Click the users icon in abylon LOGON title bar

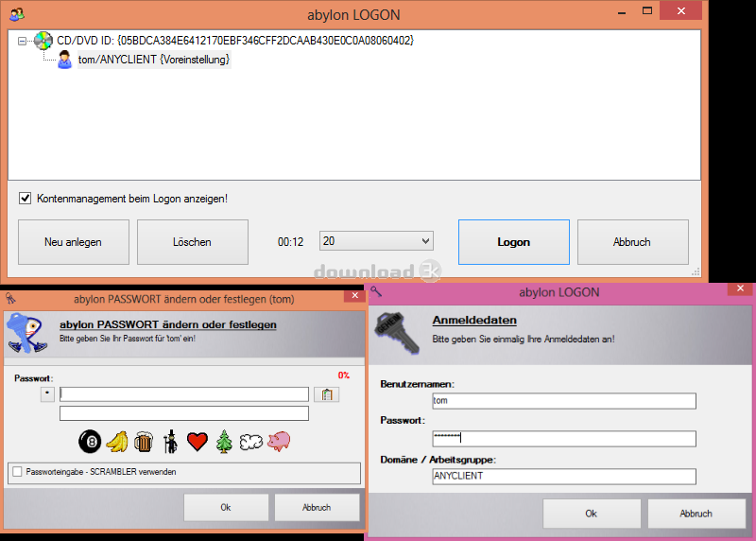[x=17, y=14]
